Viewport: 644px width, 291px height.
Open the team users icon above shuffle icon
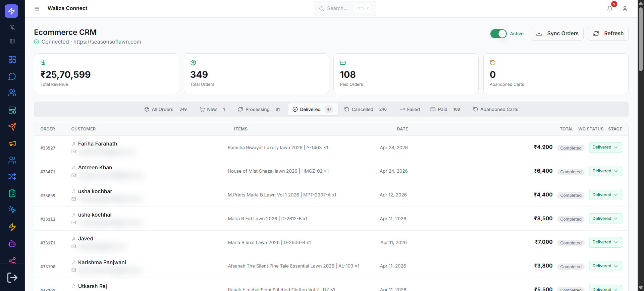coord(12,160)
